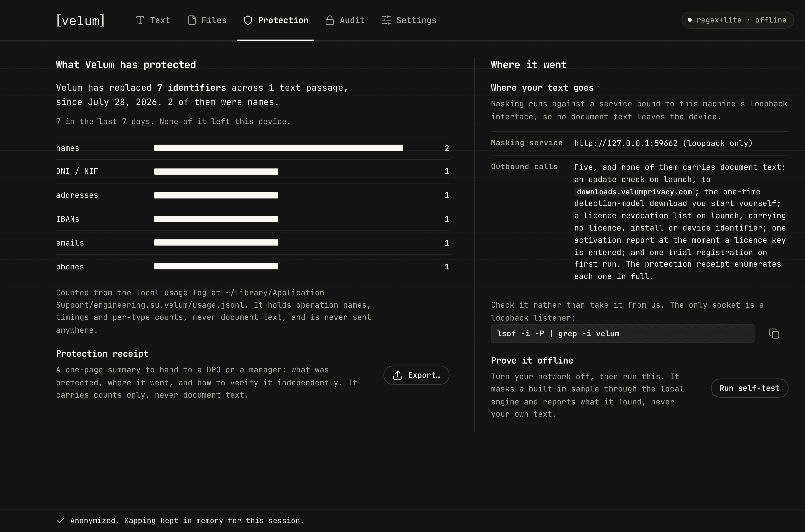Click the Where your text goes subheading
The width and height of the screenshot is (805, 532).
point(542,88)
